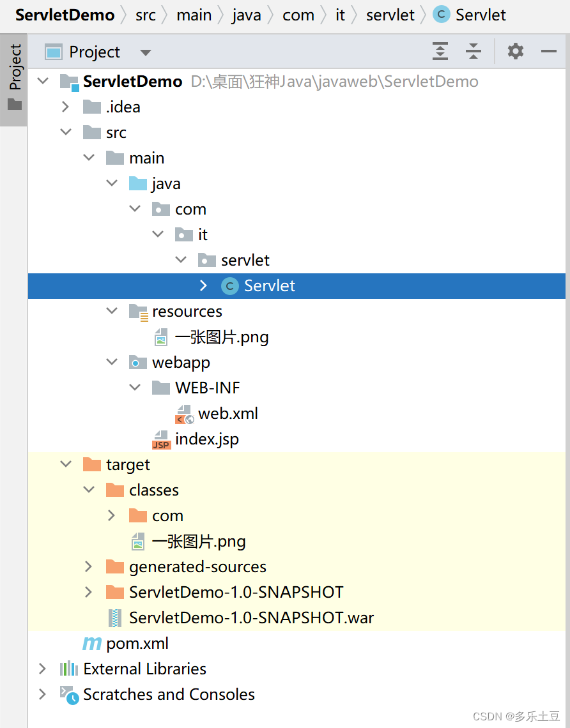Select the webapp folder

(181, 362)
